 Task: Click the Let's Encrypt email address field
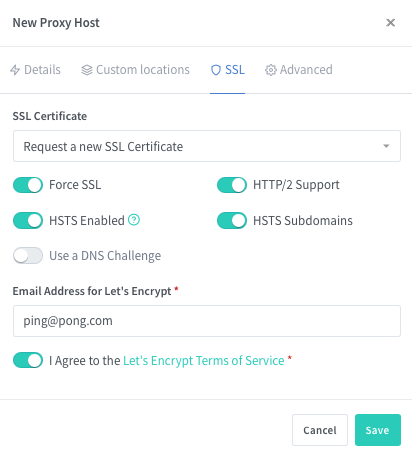[207, 321]
